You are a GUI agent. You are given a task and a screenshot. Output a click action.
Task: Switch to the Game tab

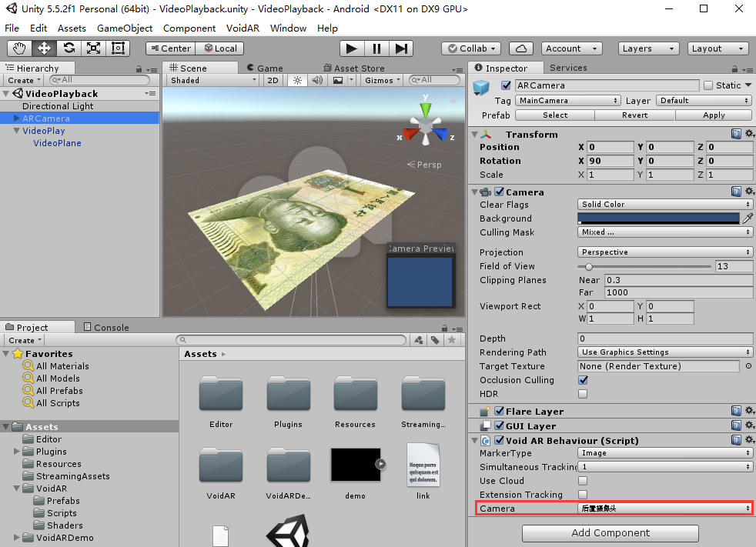[265, 68]
